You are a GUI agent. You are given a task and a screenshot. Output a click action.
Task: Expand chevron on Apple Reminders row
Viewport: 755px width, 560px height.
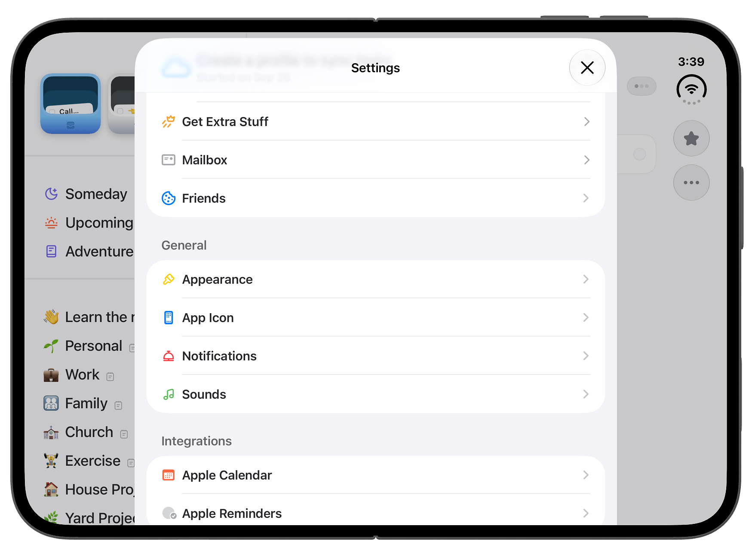click(x=586, y=513)
